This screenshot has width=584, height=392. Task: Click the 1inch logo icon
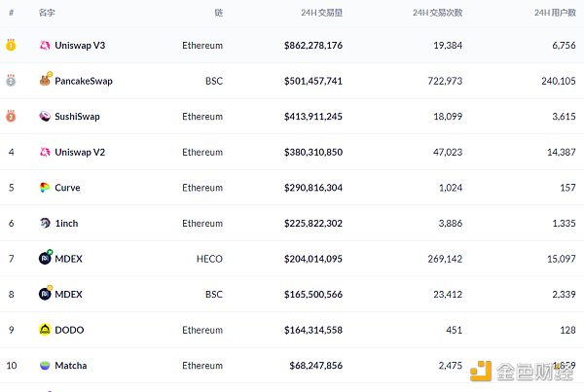click(45, 224)
